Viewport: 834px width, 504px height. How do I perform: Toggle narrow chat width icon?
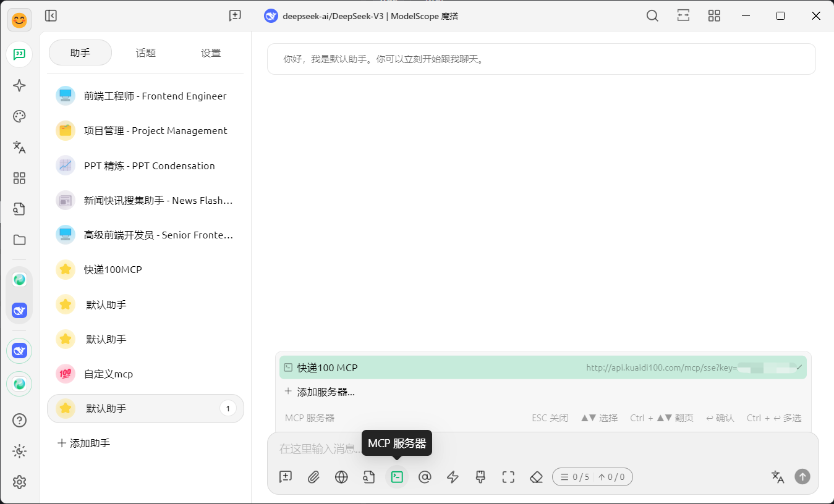tap(683, 16)
